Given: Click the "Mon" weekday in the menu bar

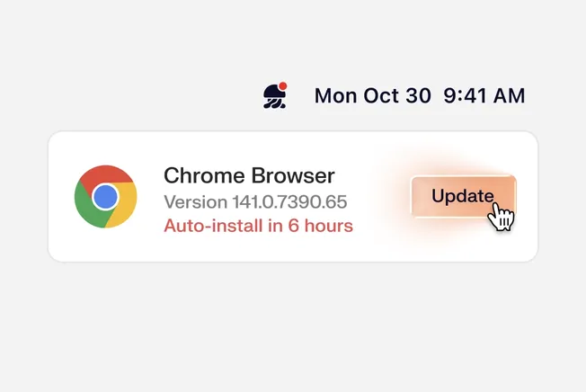Looking at the screenshot, I should [x=335, y=95].
